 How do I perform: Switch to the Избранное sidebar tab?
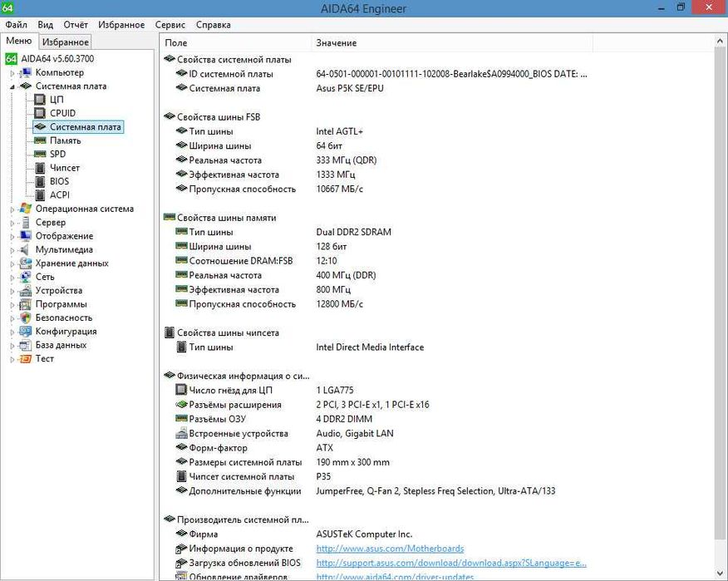pyautogui.click(x=66, y=42)
